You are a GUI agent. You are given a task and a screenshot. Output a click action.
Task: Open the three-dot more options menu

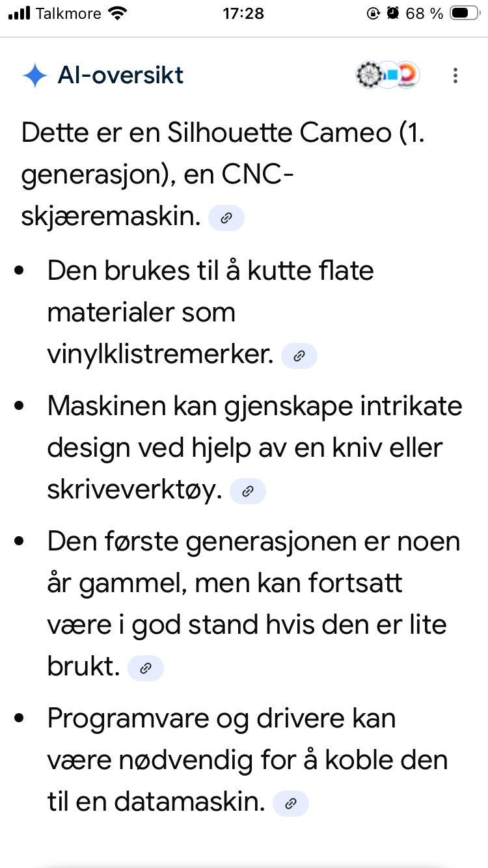pyautogui.click(x=455, y=75)
